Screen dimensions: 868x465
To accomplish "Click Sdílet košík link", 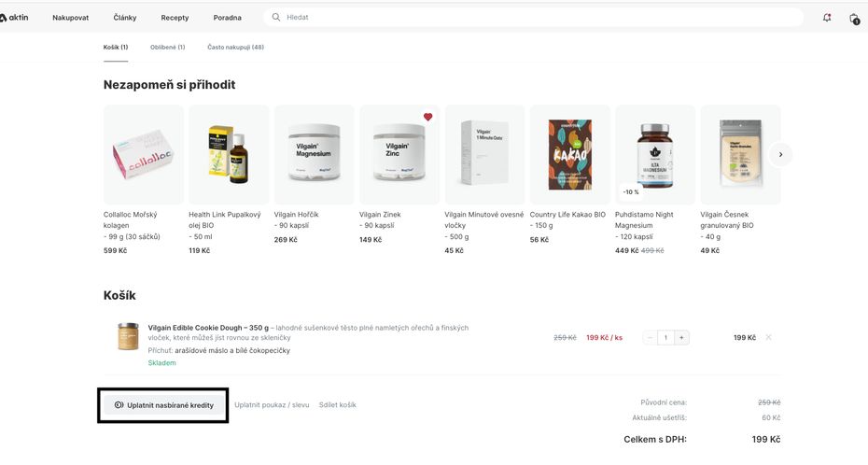I will point(337,405).
